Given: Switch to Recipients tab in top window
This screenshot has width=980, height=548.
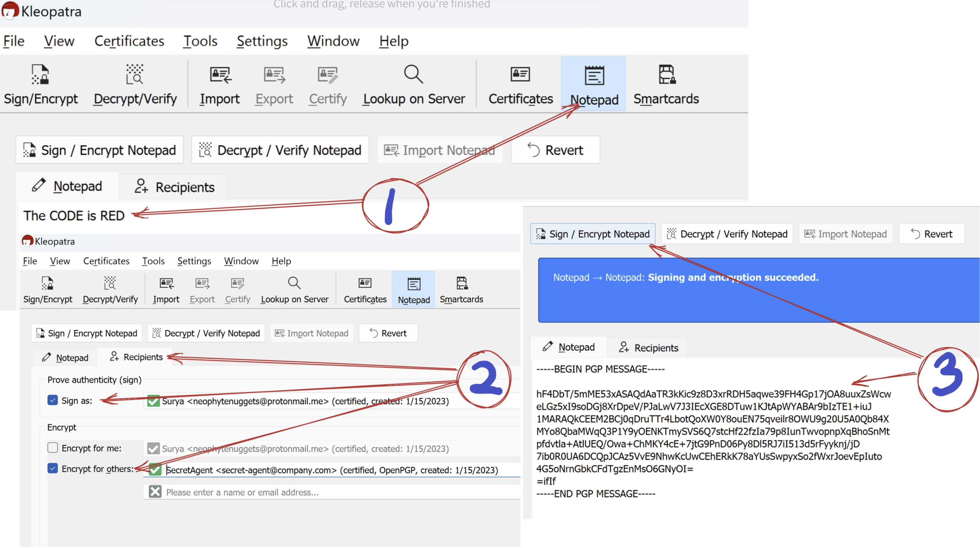Looking at the screenshot, I should [x=174, y=187].
